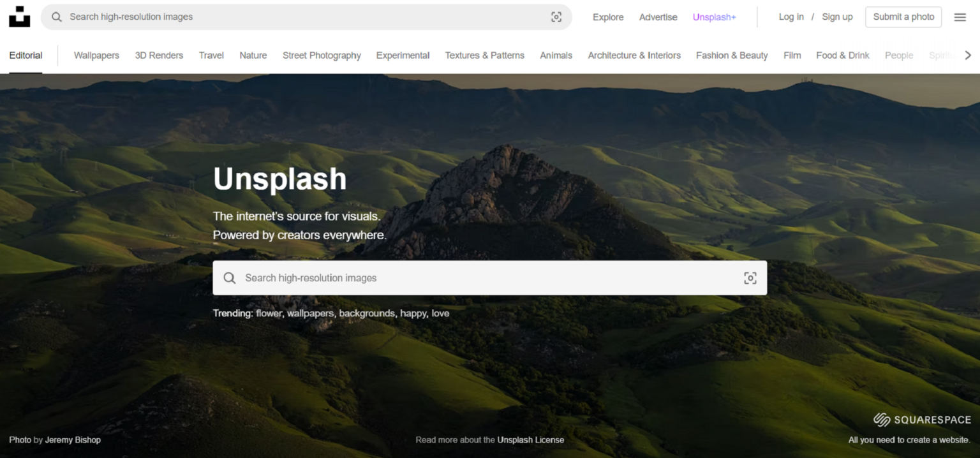This screenshot has width=980, height=458.
Task: Click the magnifier icon in the hero search bar
Action: tap(229, 277)
